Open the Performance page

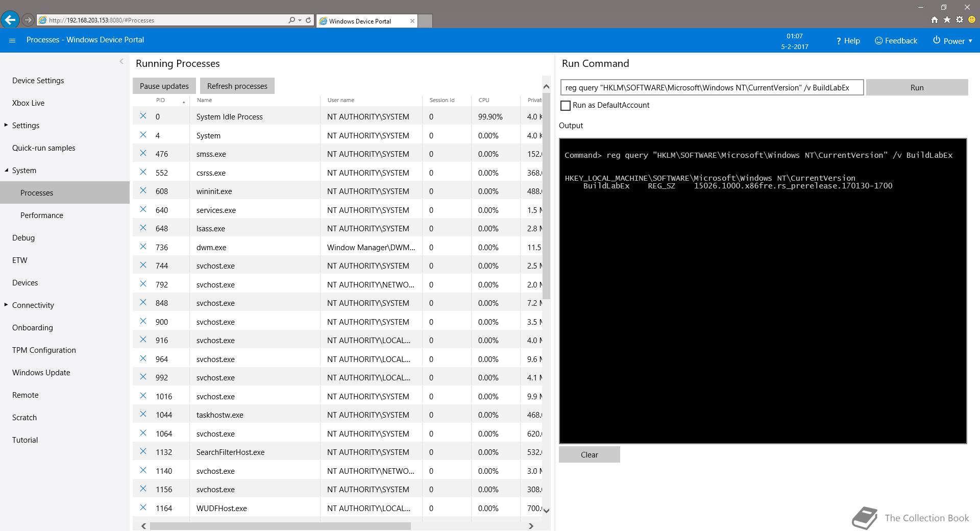42,215
